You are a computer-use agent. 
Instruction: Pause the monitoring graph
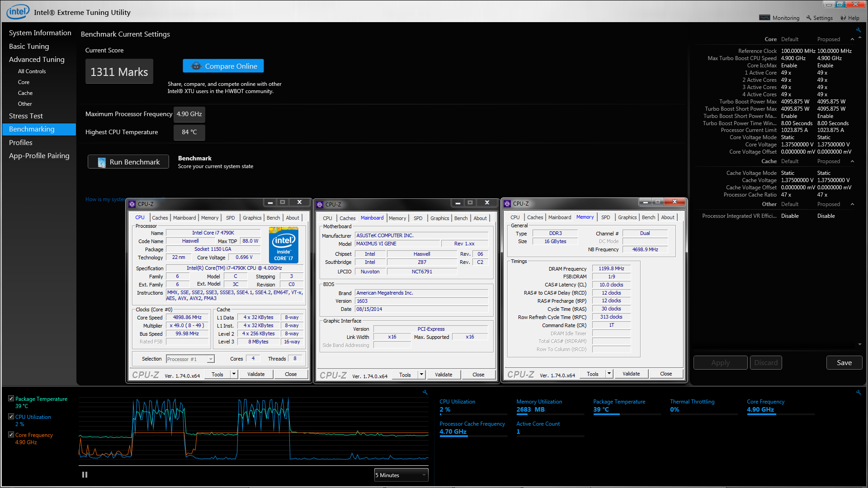[85, 475]
